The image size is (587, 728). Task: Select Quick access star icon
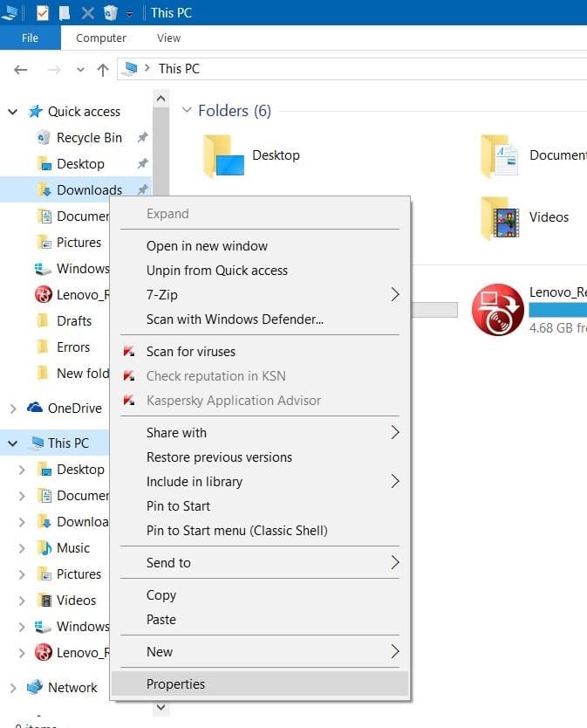point(35,112)
